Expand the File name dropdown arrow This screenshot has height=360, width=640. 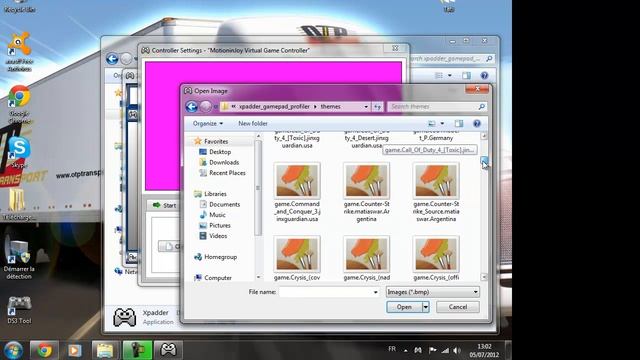(x=376, y=292)
